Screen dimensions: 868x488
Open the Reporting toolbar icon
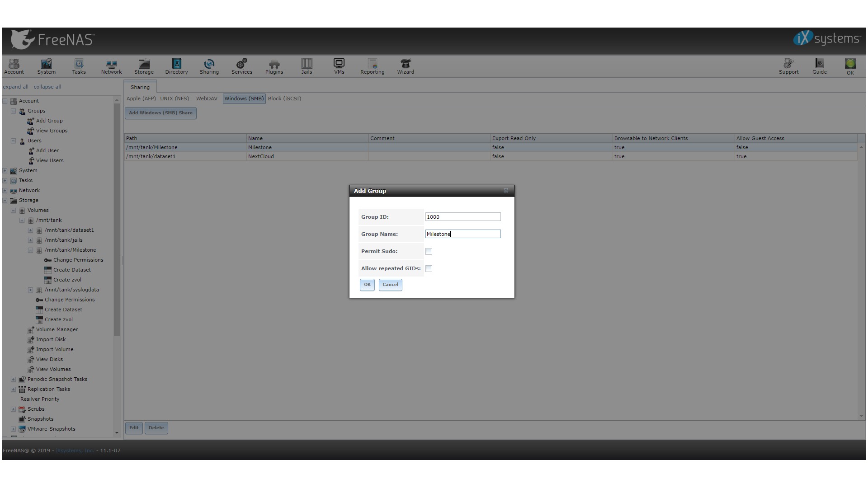point(373,66)
